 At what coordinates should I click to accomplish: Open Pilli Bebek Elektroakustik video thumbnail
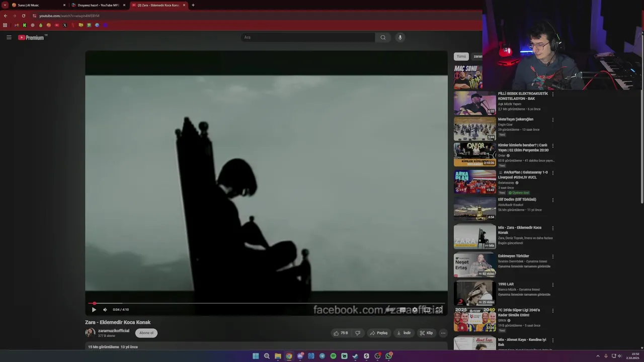[475, 103]
